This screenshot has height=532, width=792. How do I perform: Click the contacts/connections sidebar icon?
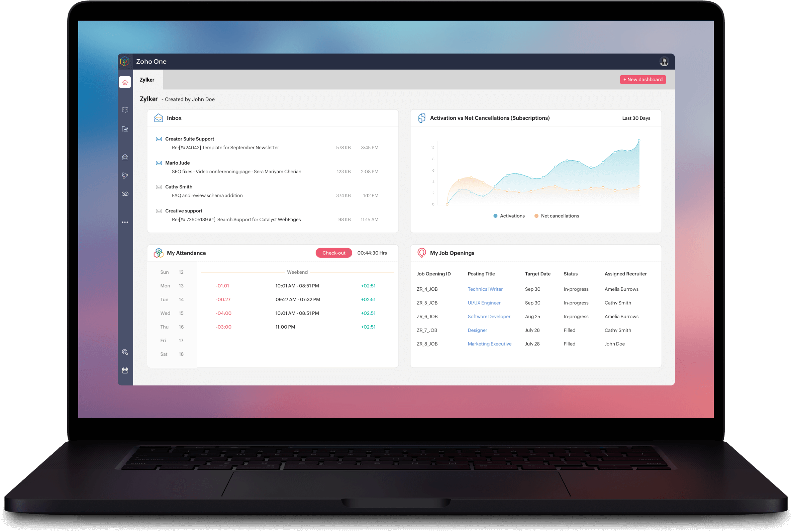pos(125,176)
